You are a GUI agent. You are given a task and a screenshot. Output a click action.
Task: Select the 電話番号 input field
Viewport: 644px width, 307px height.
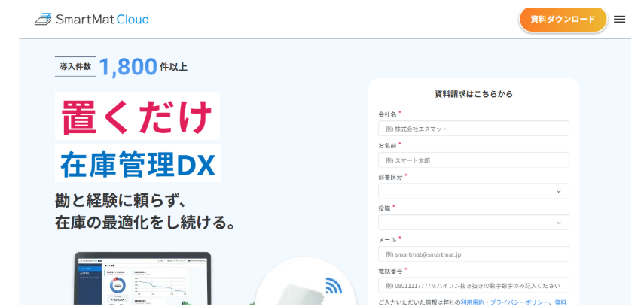473,286
